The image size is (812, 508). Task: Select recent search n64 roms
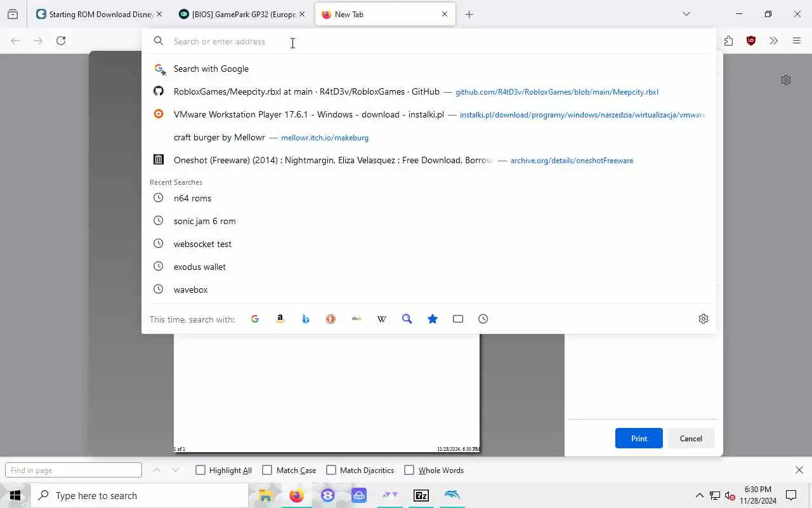pyautogui.click(x=429, y=198)
